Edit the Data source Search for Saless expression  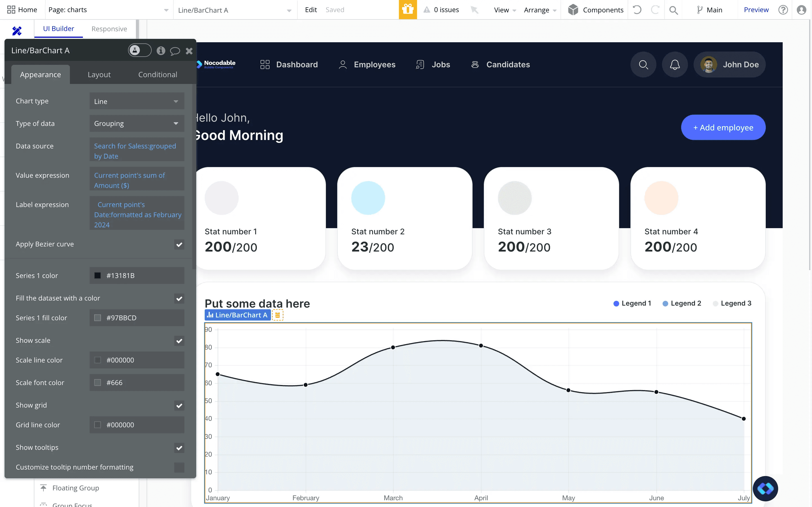136,151
